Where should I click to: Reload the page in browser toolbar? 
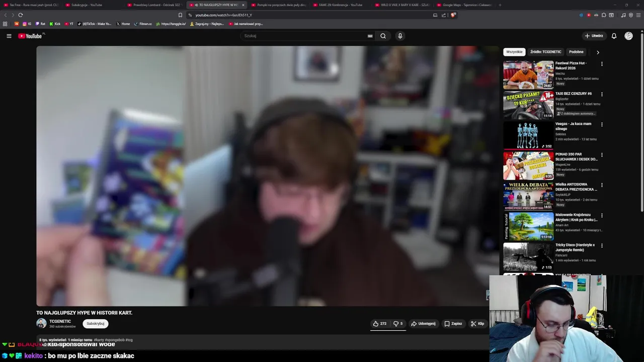21,15
